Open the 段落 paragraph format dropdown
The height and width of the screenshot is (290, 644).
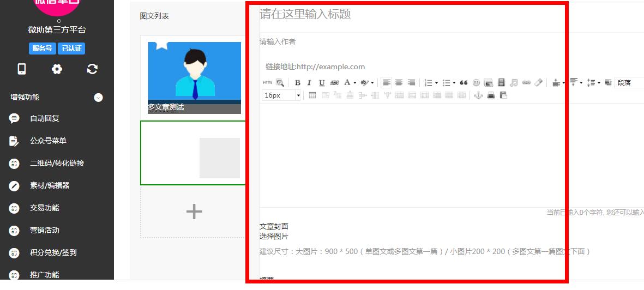[629, 83]
